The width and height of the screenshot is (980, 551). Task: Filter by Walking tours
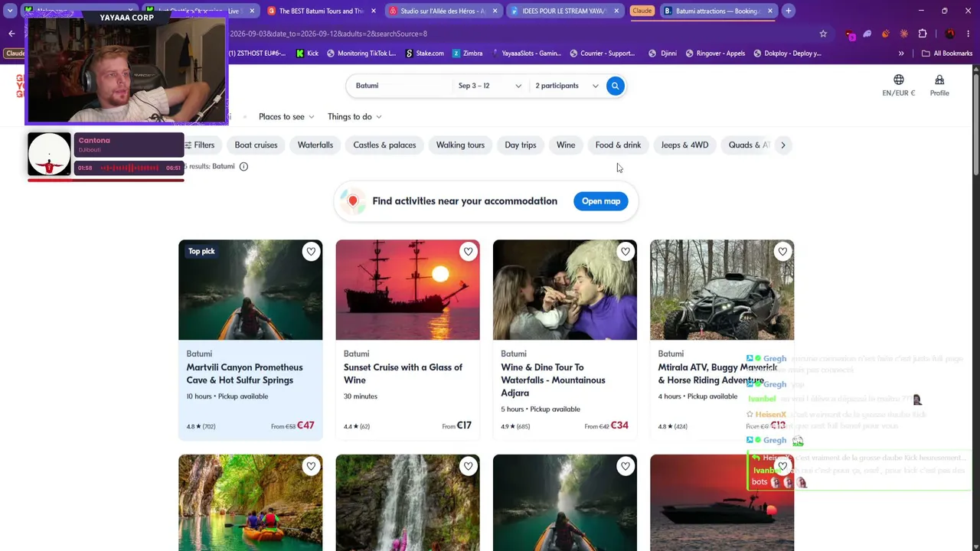pos(460,145)
